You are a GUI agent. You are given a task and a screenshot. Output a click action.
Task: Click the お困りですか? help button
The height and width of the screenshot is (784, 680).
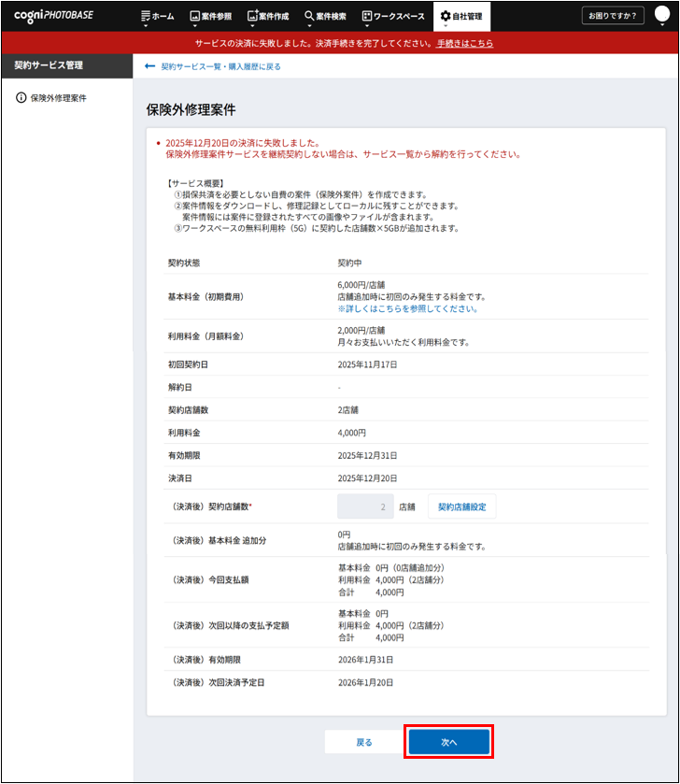tap(613, 16)
